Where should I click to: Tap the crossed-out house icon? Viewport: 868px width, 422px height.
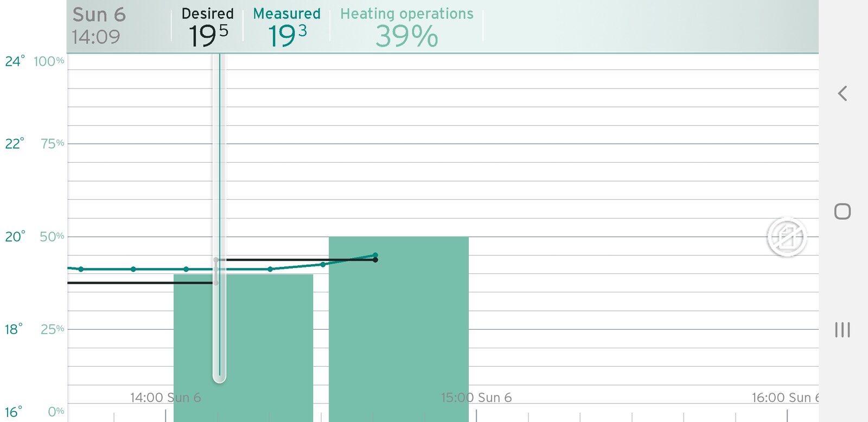click(x=787, y=237)
